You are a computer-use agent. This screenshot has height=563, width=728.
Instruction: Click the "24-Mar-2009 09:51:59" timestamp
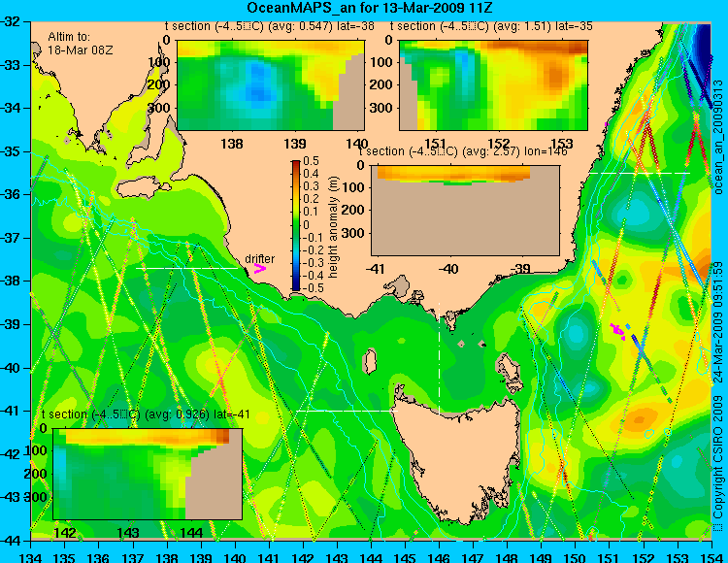point(718,321)
